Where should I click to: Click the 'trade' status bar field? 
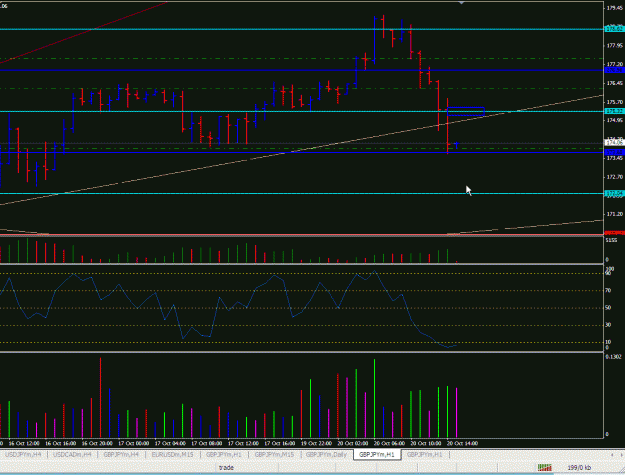[226, 468]
